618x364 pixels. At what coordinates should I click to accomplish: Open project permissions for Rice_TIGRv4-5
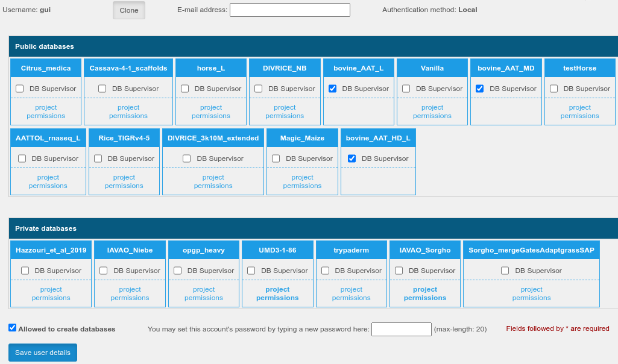(124, 181)
